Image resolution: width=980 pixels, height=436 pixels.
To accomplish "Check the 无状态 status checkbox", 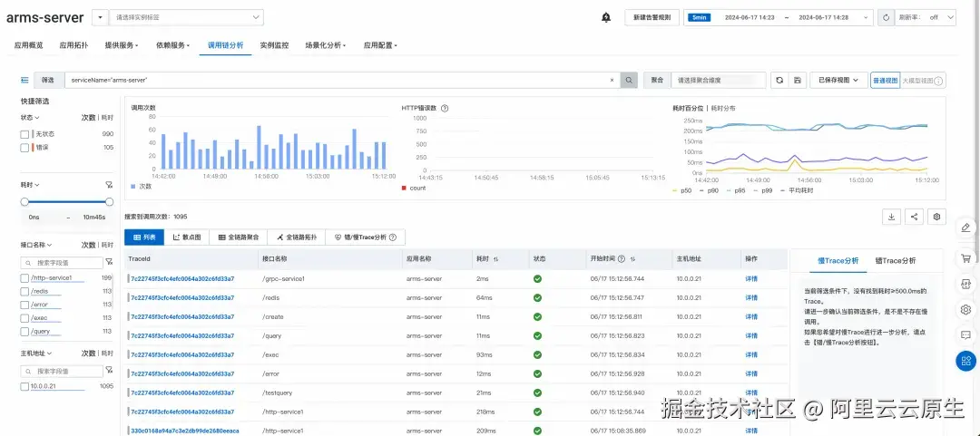I will tap(25, 133).
